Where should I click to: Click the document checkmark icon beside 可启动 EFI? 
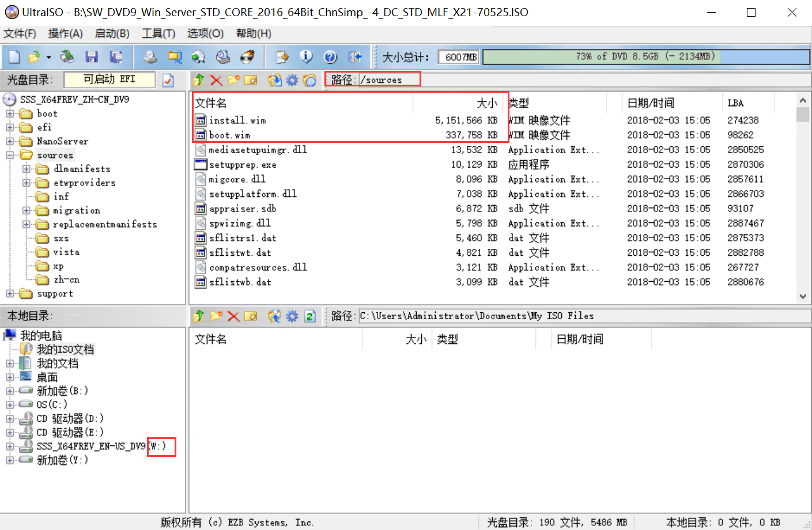tap(168, 80)
